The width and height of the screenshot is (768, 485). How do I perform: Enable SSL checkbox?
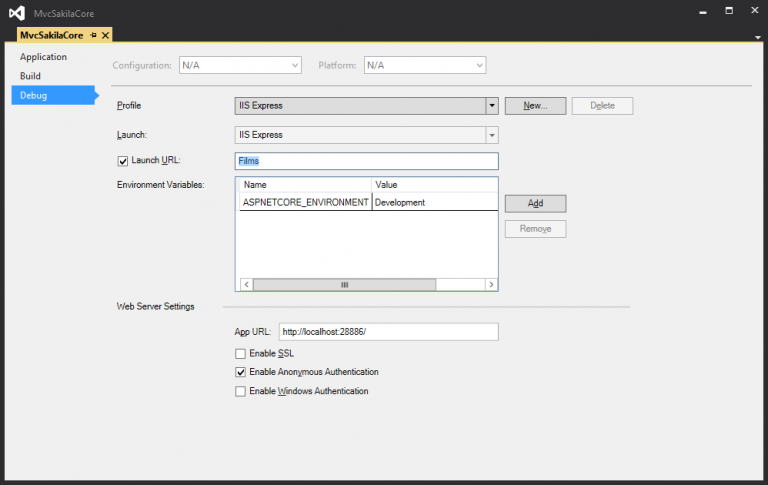tap(240, 353)
